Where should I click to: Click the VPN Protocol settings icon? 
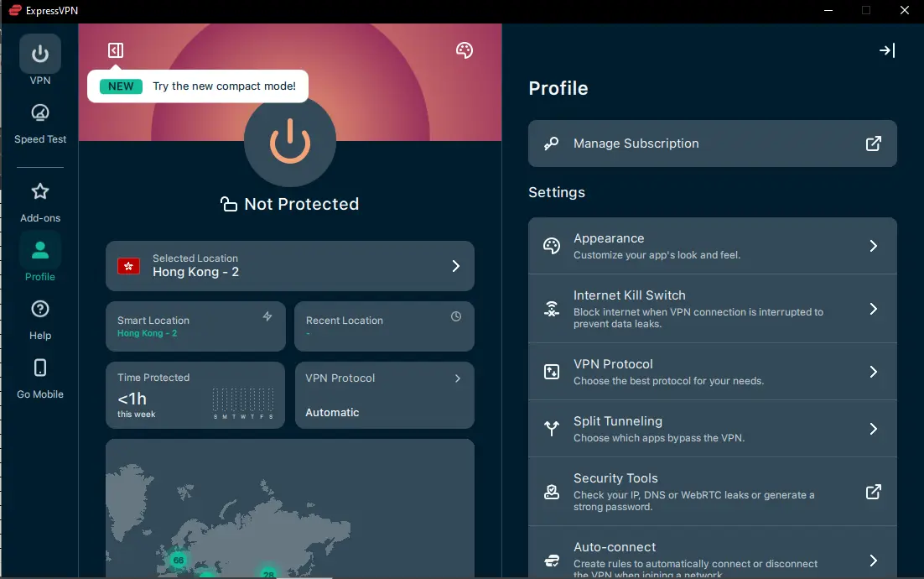tap(552, 372)
